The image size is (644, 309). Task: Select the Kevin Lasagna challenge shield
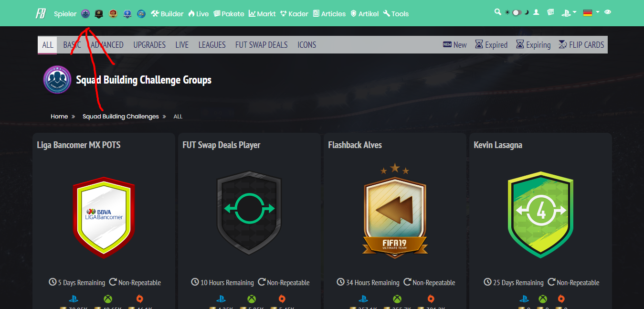tap(540, 214)
